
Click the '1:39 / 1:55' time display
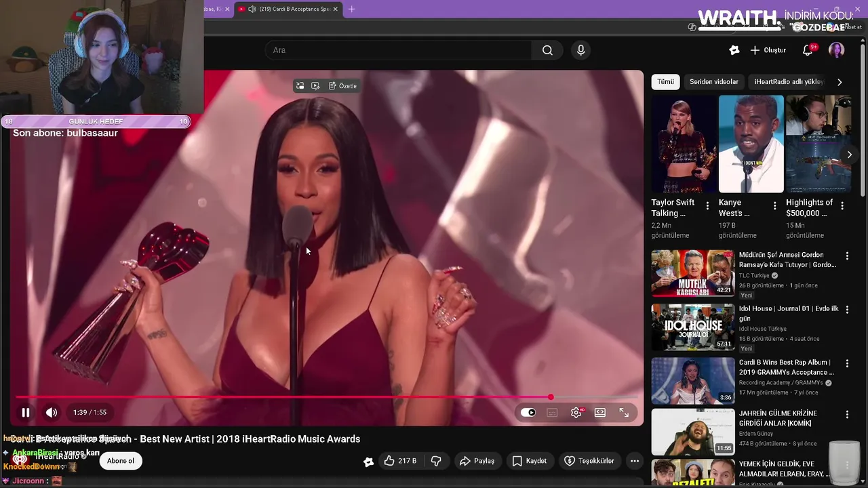click(x=90, y=412)
